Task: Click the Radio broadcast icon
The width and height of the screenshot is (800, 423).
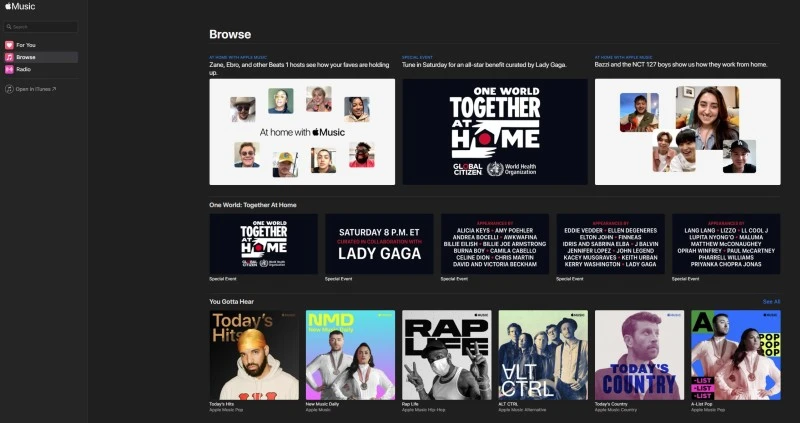Action: pyautogui.click(x=9, y=69)
